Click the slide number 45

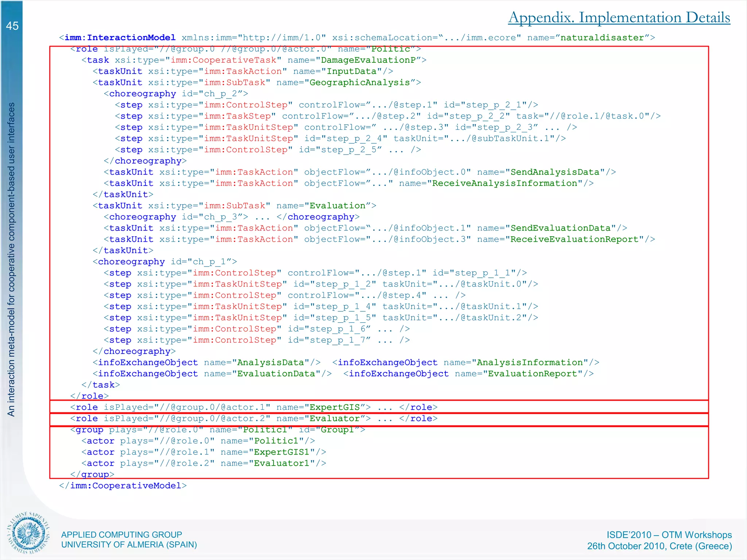[12, 26]
